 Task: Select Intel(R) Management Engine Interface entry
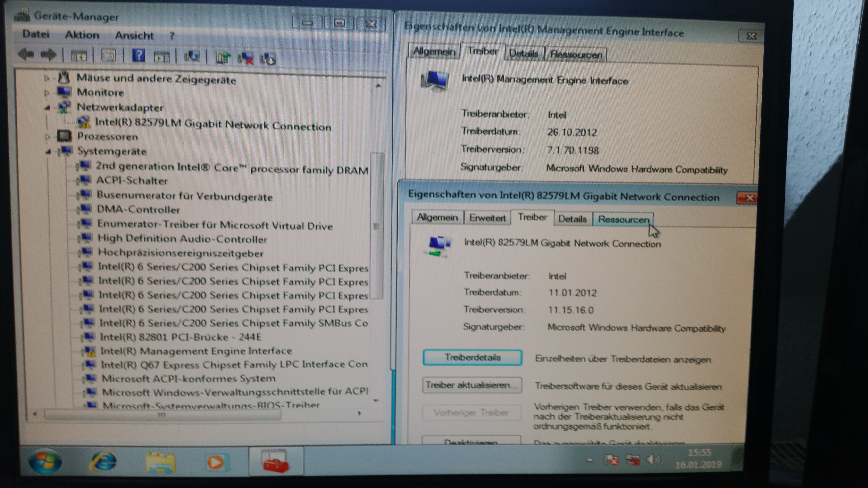(x=196, y=351)
